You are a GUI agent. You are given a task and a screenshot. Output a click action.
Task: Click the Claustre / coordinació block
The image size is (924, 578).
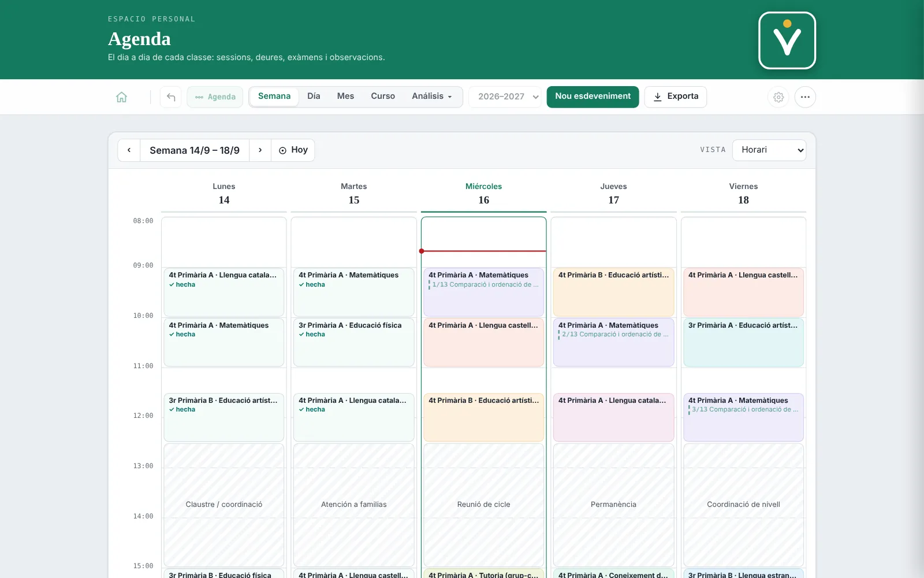[x=224, y=505]
